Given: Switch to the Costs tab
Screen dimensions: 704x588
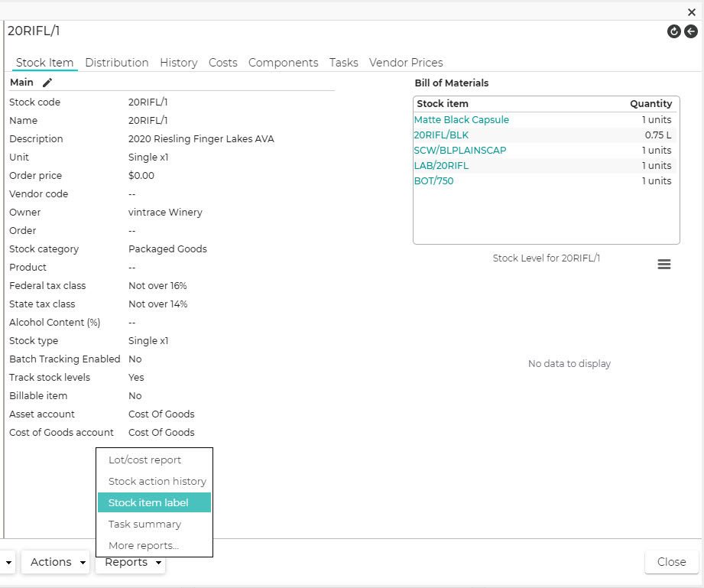Looking at the screenshot, I should [222, 63].
